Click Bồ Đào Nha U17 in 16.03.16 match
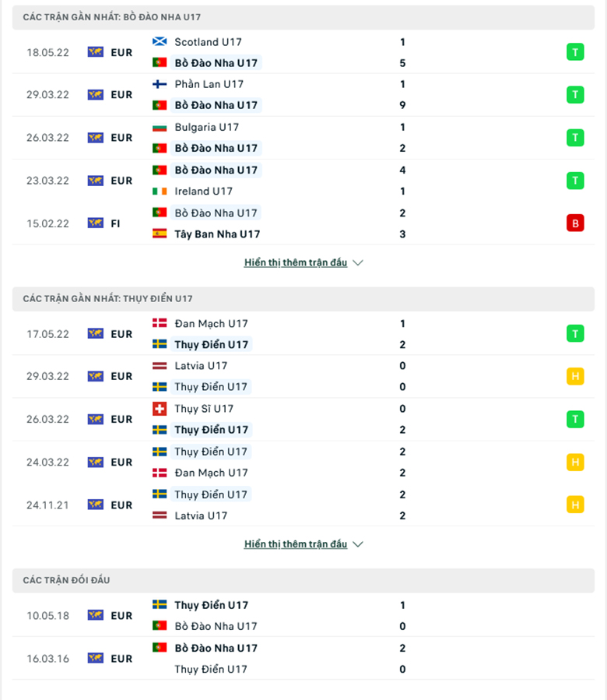 pyautogui.click(x=216, y=648)
